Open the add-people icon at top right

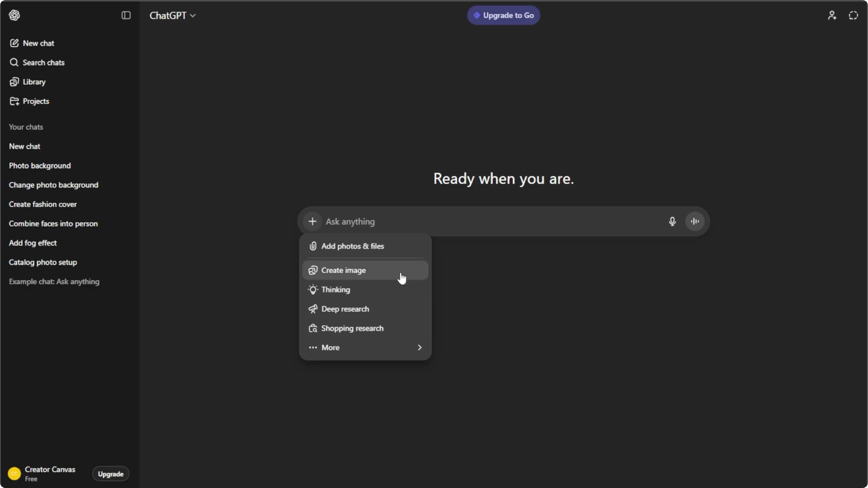[x=832, y=16]
